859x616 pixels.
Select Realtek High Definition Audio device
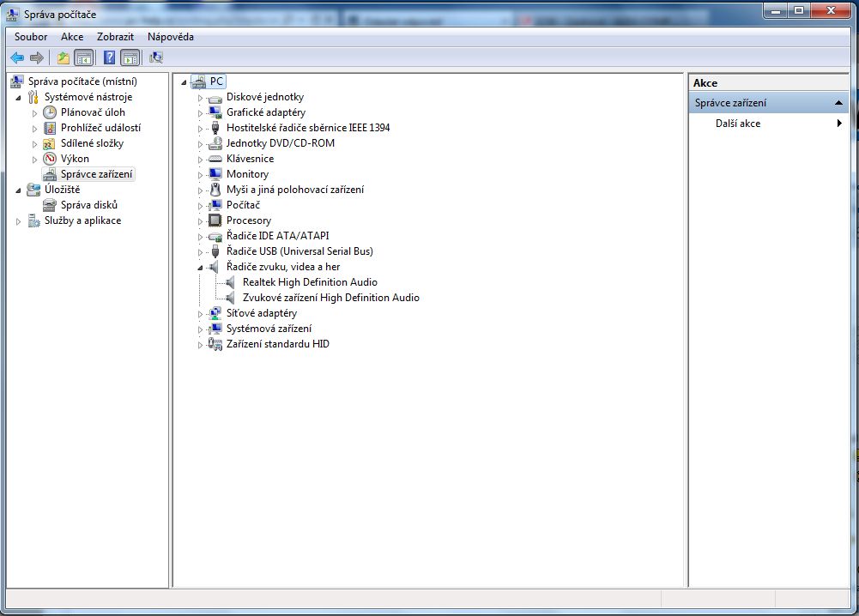[x=310, y=282]
